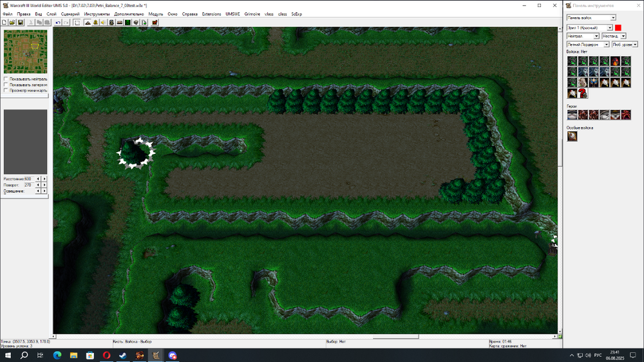
Task: Select the question-mark random unit icon
Action: (x=583, y=93)
